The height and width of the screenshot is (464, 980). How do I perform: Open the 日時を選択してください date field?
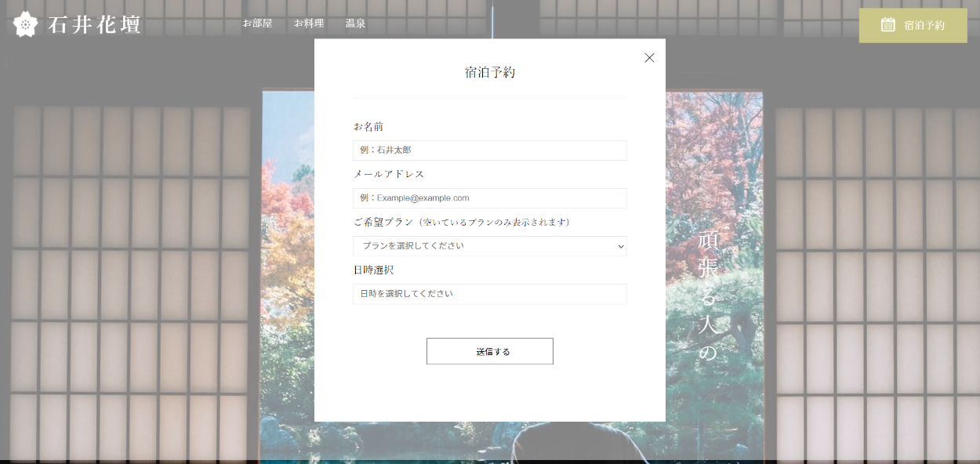(x=489, y=294)
